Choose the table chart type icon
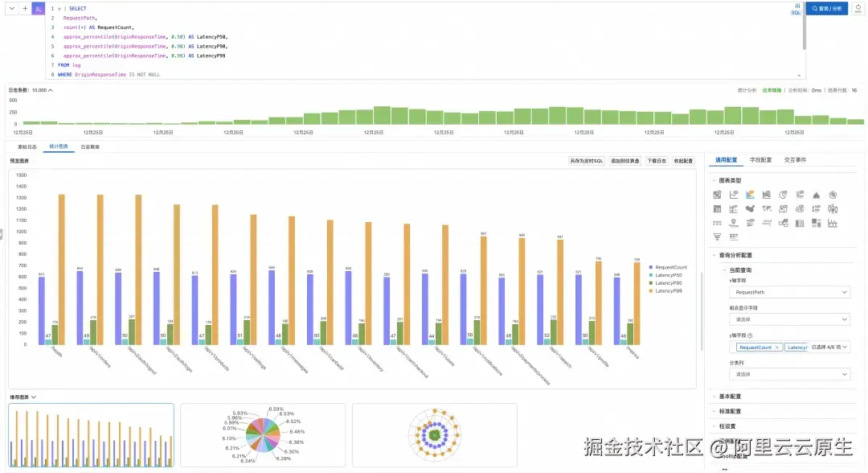This screenshot has height=473, width=868. [x=717, y=209]
